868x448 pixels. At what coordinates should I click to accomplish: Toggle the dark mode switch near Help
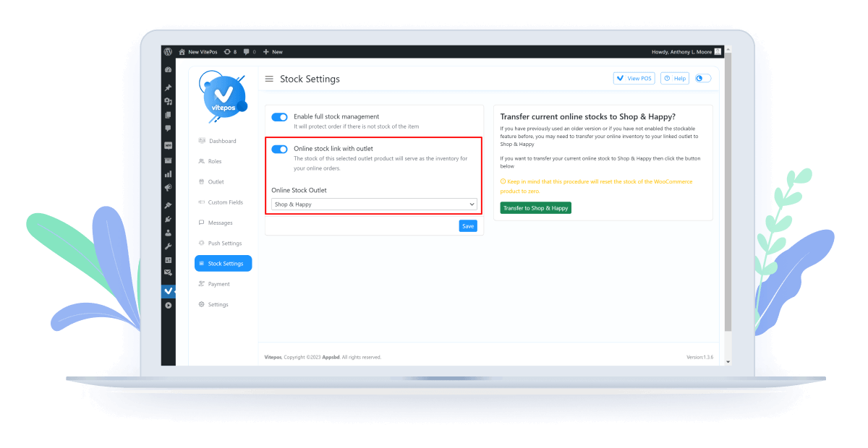[703, 78]
